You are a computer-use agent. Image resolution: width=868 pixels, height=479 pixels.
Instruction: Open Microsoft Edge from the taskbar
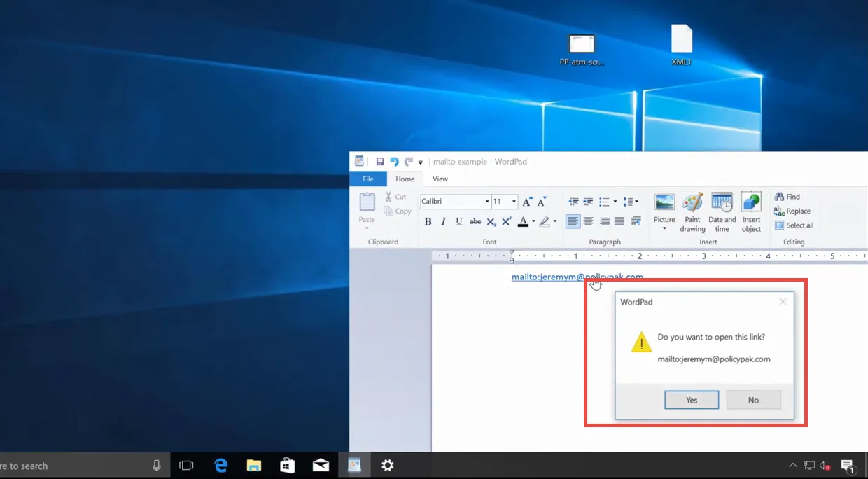tap(221, 465)
